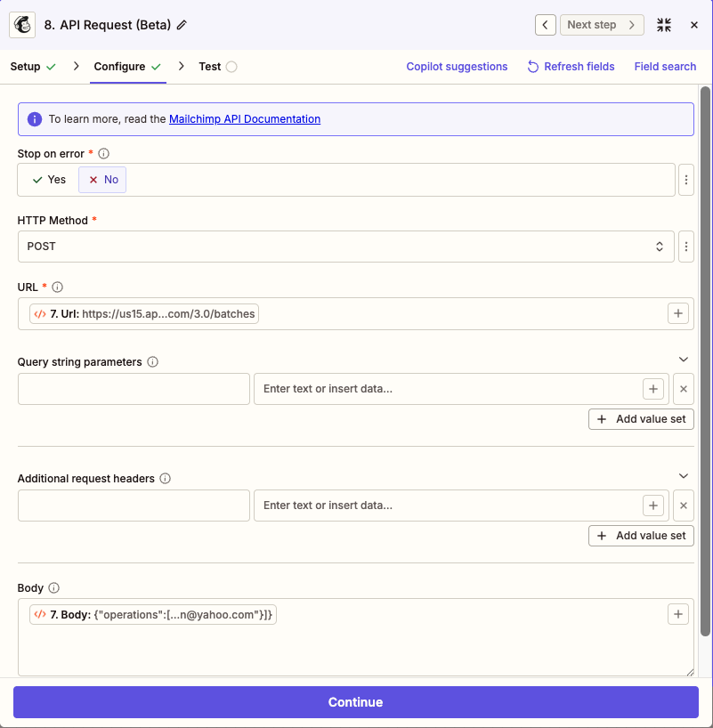Open Field search
The image size is (713, 728).
(x=665, y=67)
